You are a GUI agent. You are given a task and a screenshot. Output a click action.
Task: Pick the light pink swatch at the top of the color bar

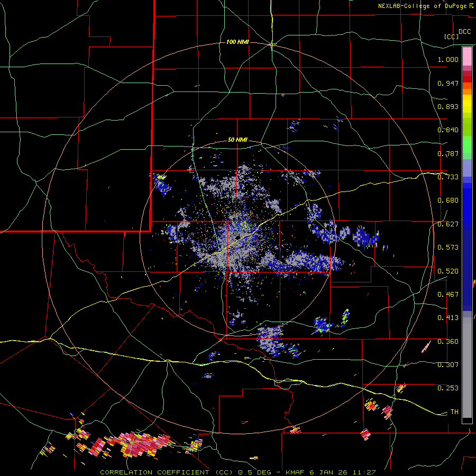coord(467,56)
